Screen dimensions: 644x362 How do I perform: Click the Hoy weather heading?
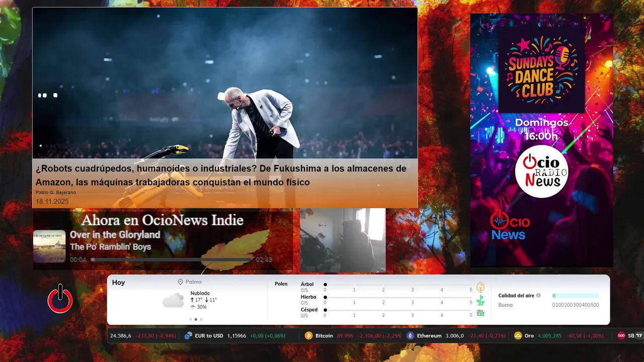coord(118,283)
